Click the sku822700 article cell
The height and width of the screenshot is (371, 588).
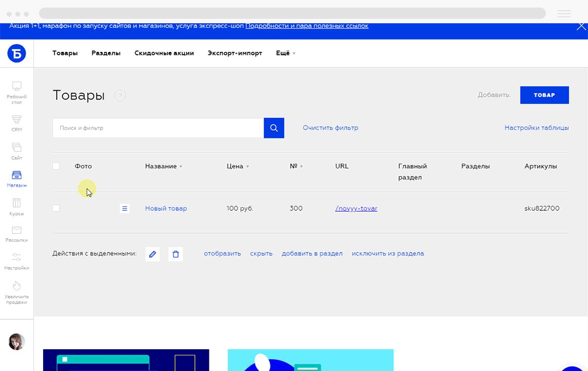(x=542, y=208)
